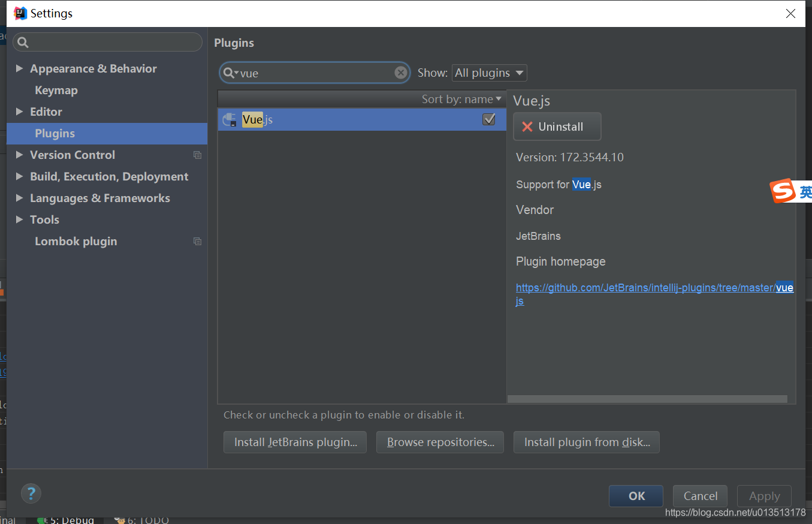Click the Vue.js plugin icon in list
This screenshot has height=524, width=812.
point(229,120)
